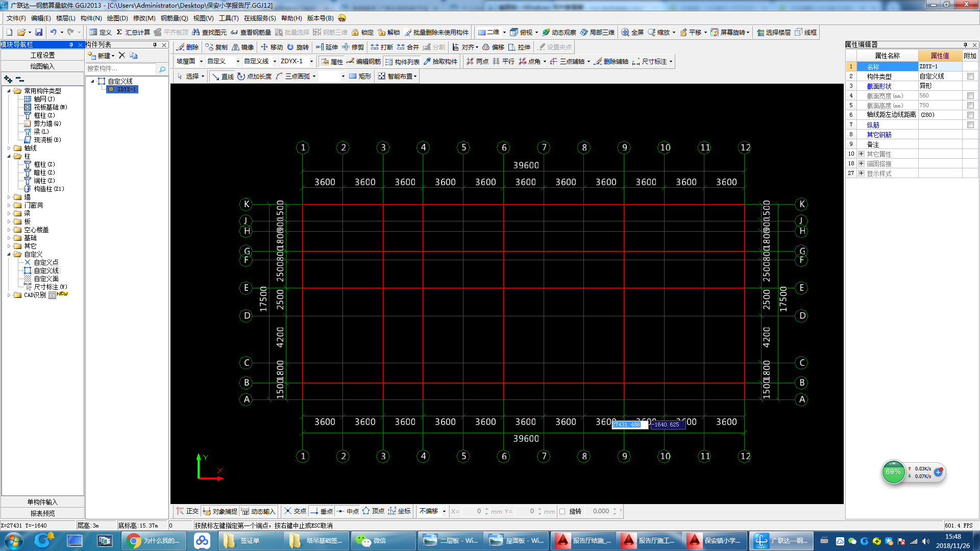
Task: Open the 定义 (Define) tool
Action: 101,32
